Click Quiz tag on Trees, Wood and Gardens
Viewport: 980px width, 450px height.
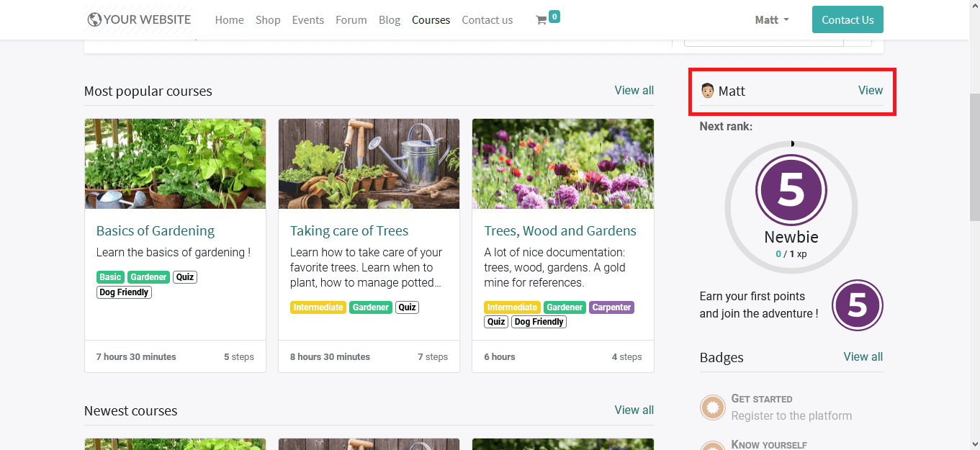(496, 322)
